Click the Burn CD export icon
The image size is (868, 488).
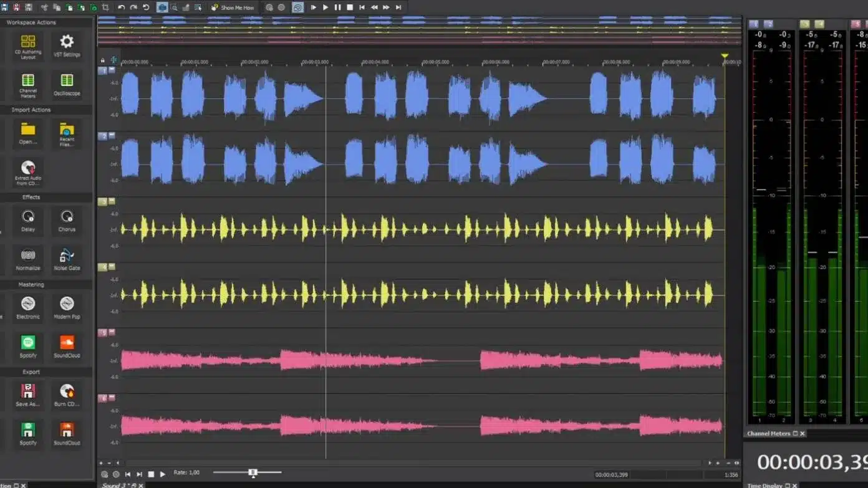[67, 394]
